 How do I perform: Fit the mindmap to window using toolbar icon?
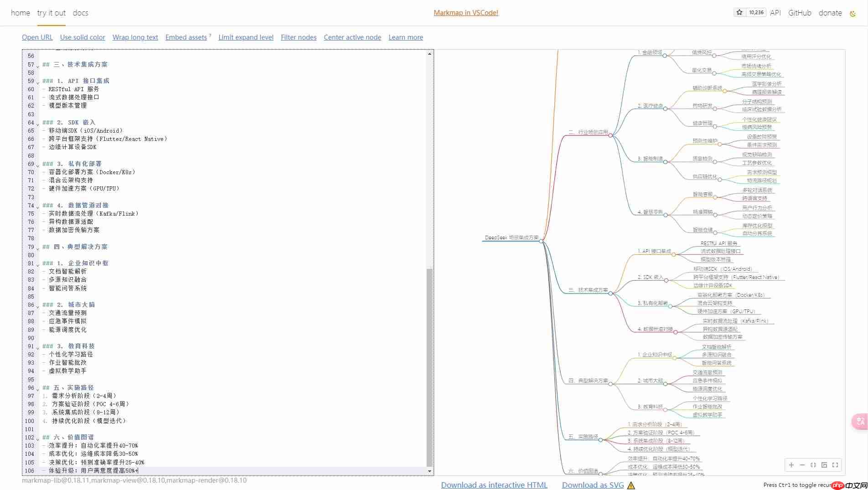[813, 465]
